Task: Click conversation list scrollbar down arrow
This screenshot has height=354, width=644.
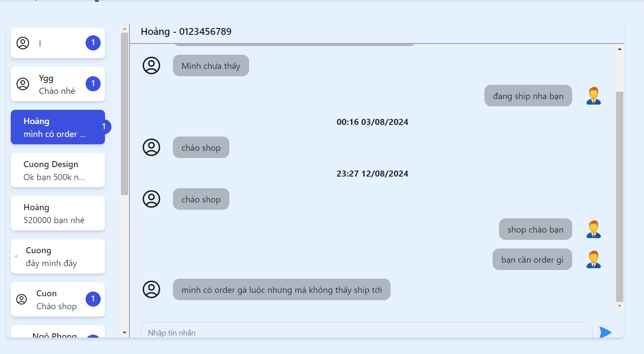Action: pos(124,333)
